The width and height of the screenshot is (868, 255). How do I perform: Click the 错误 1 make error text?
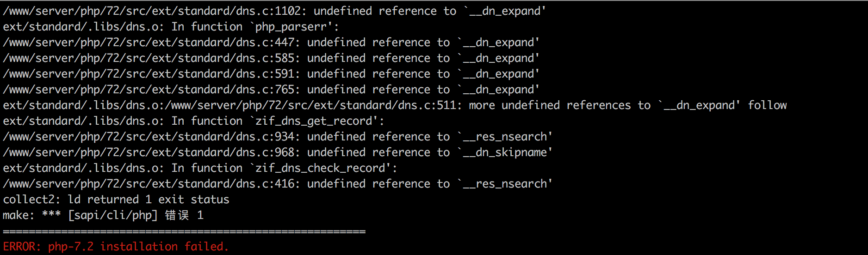[x=184, y=215]
